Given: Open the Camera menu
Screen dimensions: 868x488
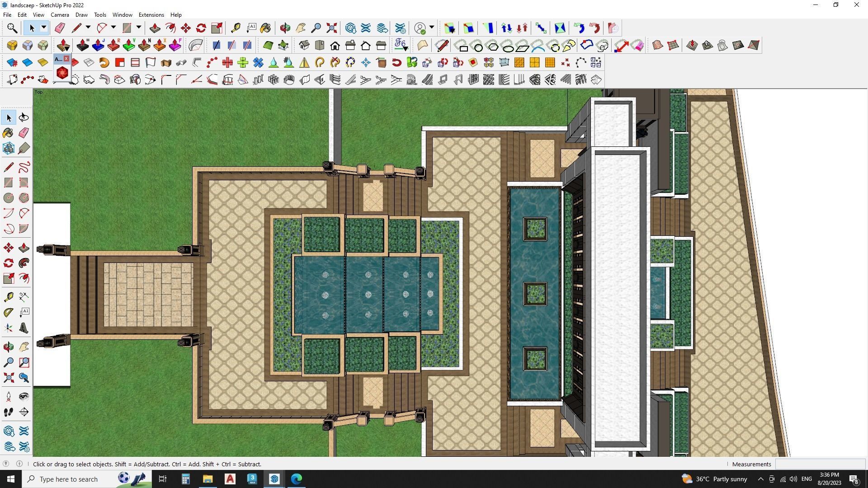Looking at the screenshot, I should point(60,15).
